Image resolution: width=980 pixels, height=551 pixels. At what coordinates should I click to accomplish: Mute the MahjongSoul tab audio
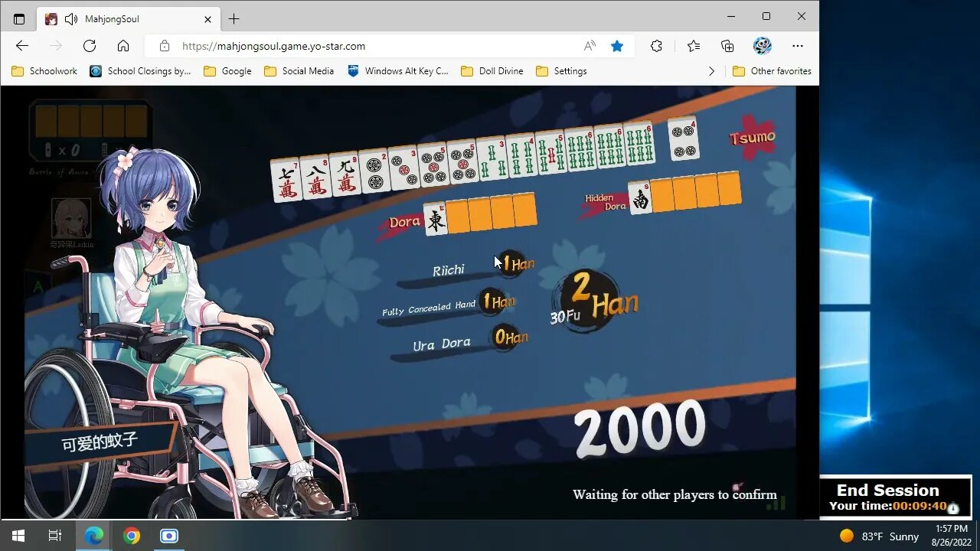coord(71,18)
